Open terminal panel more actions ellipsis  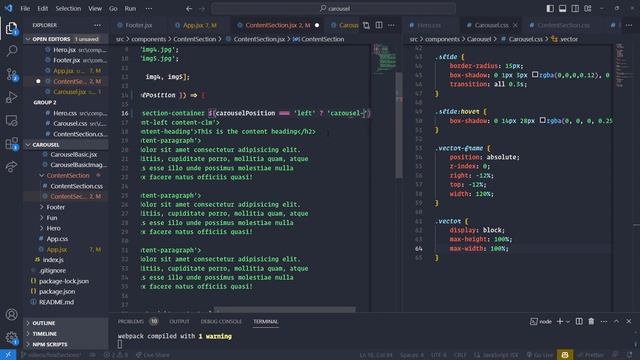(604, 322)
